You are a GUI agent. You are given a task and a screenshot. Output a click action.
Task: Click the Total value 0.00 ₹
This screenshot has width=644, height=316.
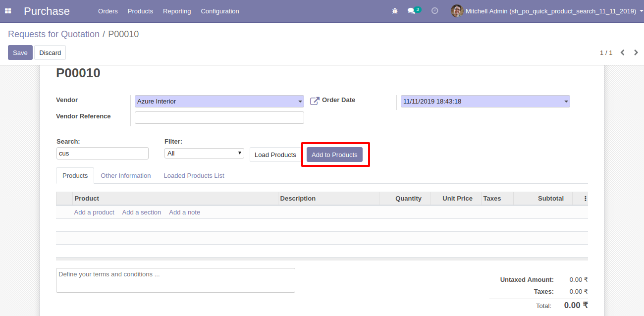click(x=576, y=305)
